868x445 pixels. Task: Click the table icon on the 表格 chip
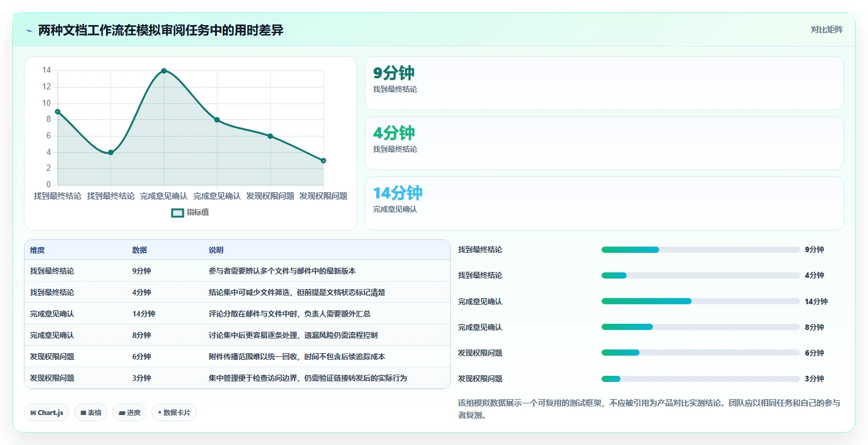coord(83,413)
